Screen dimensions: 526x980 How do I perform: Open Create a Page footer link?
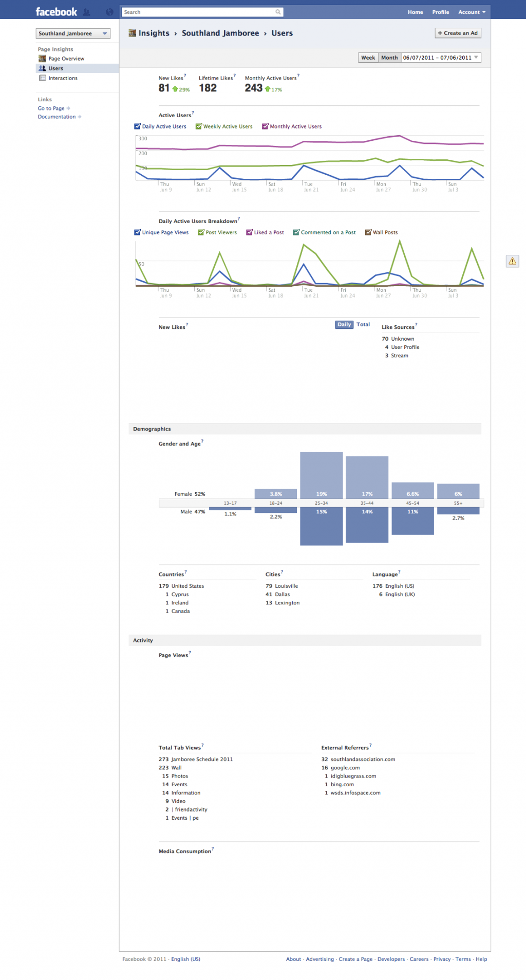[x=355, y=959]
